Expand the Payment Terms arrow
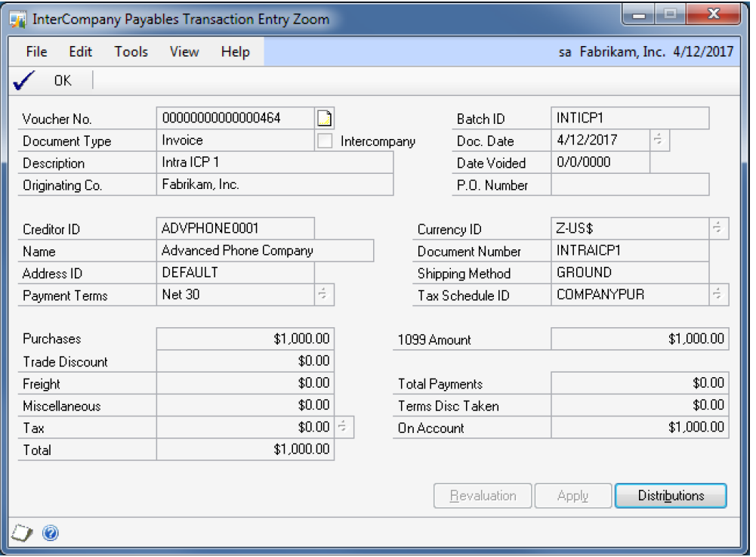Image resolution: width=756 pixels, height=557 pixels. [x=323, y=296]
